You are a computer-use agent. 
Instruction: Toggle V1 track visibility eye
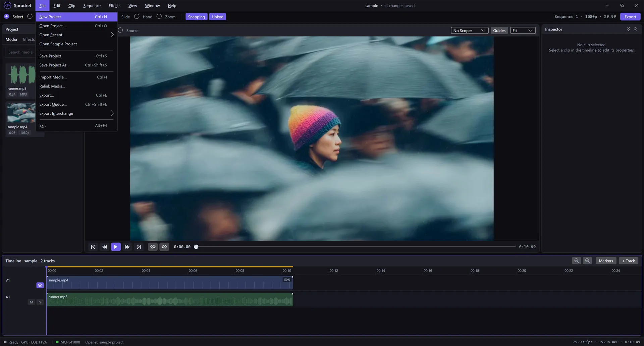point(40,285)
